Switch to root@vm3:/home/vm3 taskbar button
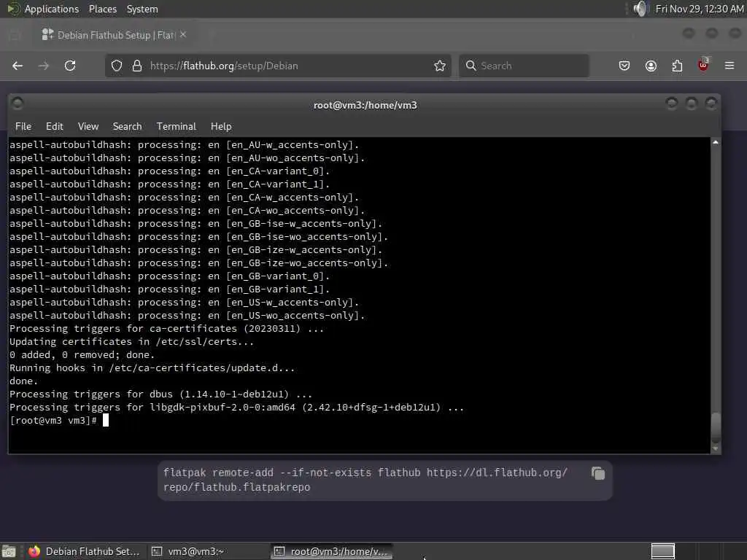The width and height of the screenshot is (747, 560). [332, 551]
